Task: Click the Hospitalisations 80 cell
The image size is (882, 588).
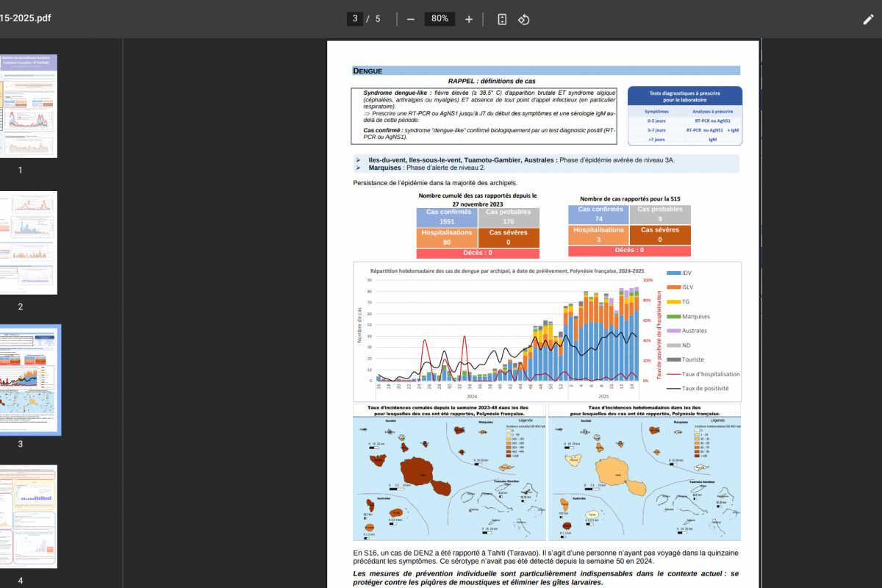Action: coord(447,237)
